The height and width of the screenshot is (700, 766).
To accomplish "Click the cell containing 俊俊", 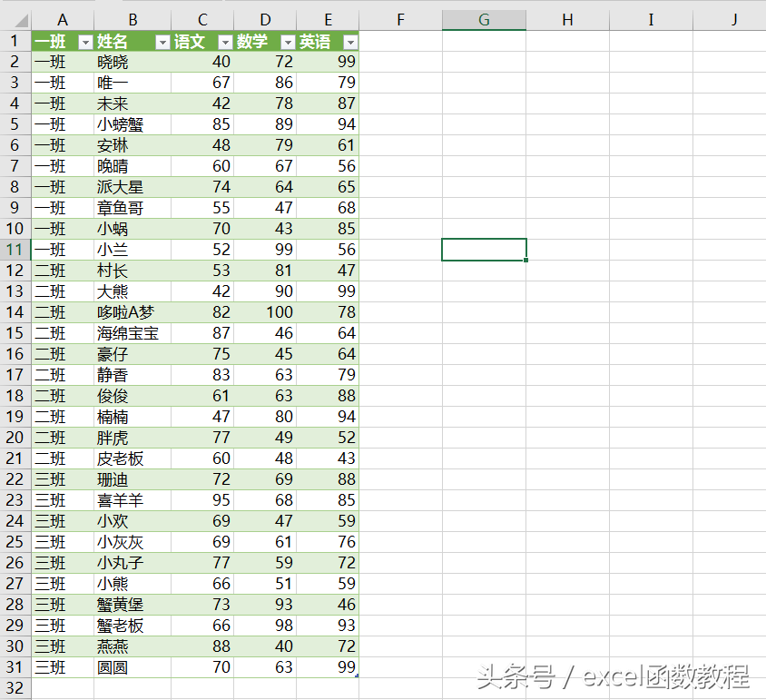I will [x=133, y=396].
